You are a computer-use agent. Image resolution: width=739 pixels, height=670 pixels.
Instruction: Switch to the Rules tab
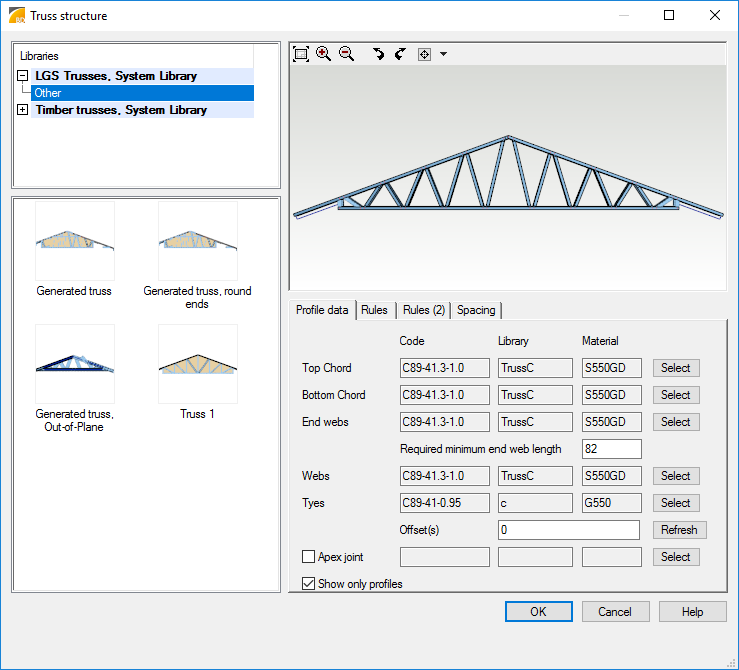[374, 310]
